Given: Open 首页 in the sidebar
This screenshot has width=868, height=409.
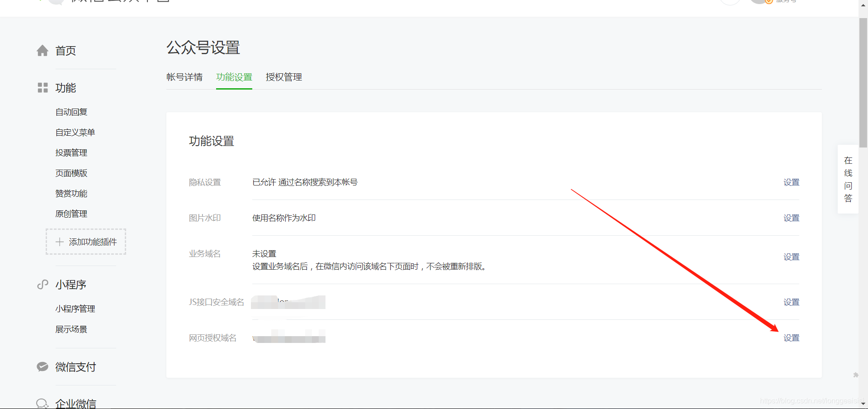Looking at the screenshot, I should (x=66, y=51).
